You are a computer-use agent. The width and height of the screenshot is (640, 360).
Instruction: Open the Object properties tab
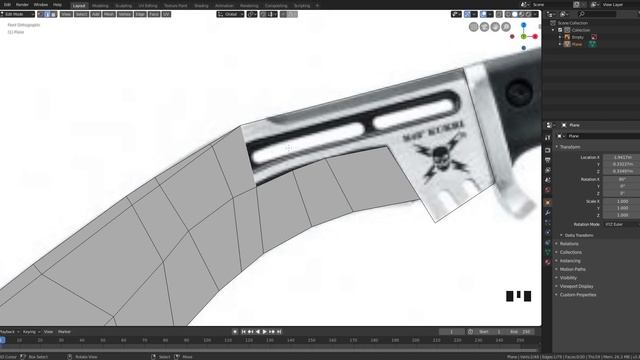(x=548, y=202)
